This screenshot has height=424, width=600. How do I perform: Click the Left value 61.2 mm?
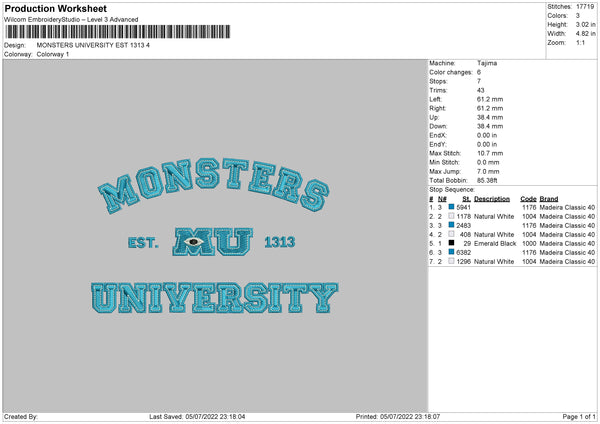coord(490,99)
